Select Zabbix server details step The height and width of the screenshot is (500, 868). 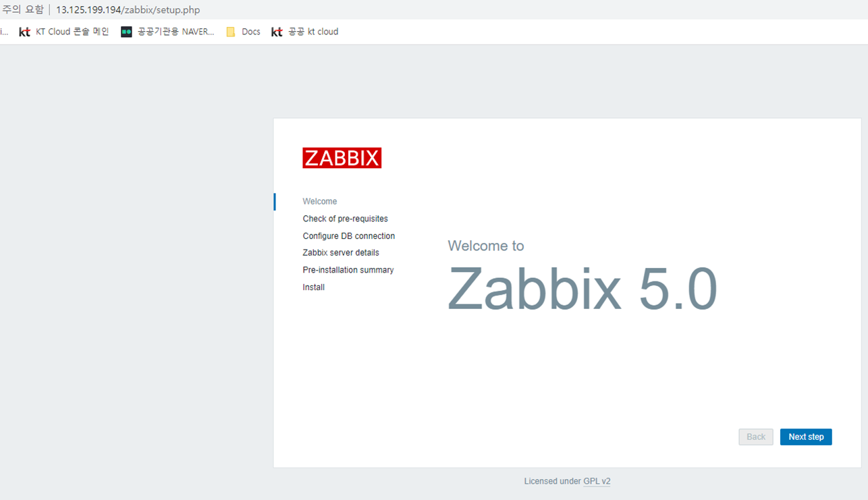[x=341, y=252]
